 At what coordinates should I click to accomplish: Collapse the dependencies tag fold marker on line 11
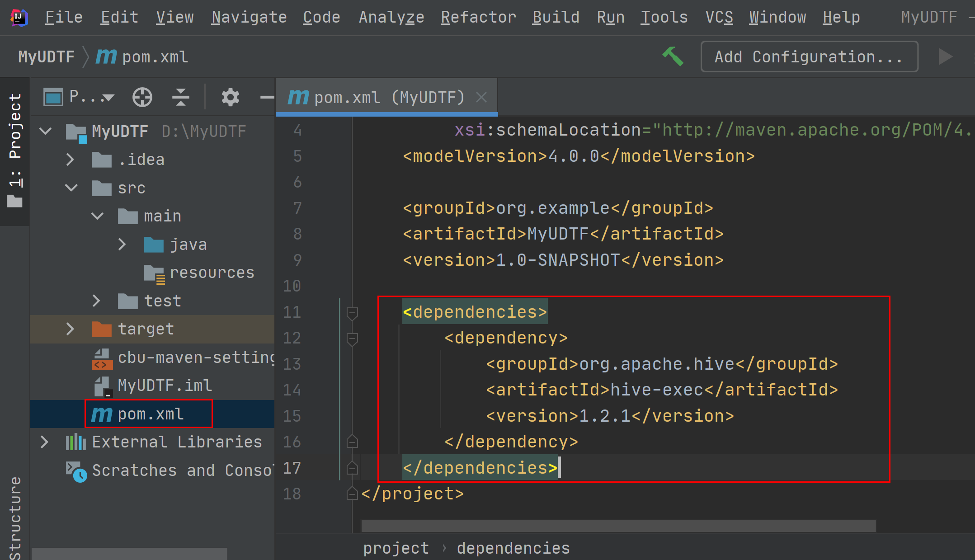point(352,313)
